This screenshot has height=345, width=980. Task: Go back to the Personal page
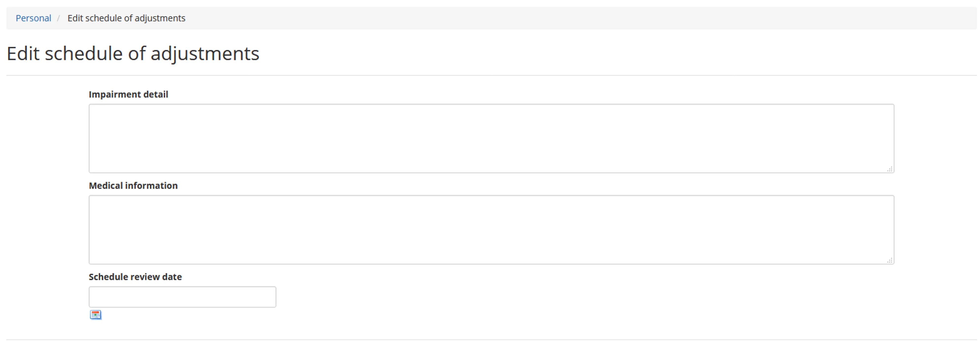point(33,18)
